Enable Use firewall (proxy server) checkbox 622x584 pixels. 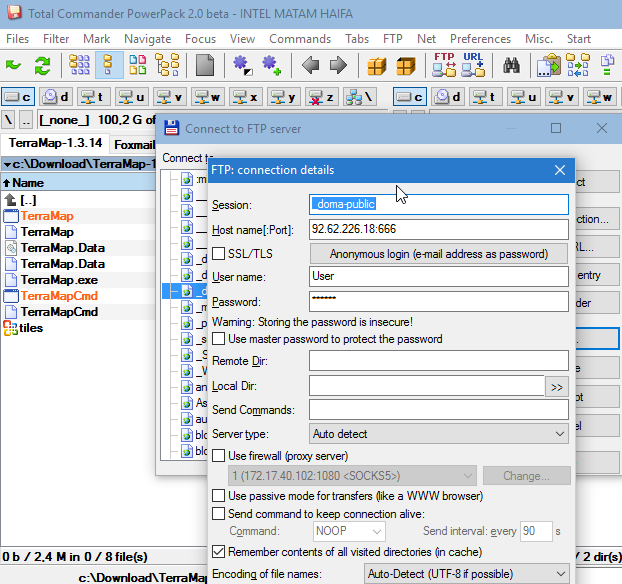[219, 456]
